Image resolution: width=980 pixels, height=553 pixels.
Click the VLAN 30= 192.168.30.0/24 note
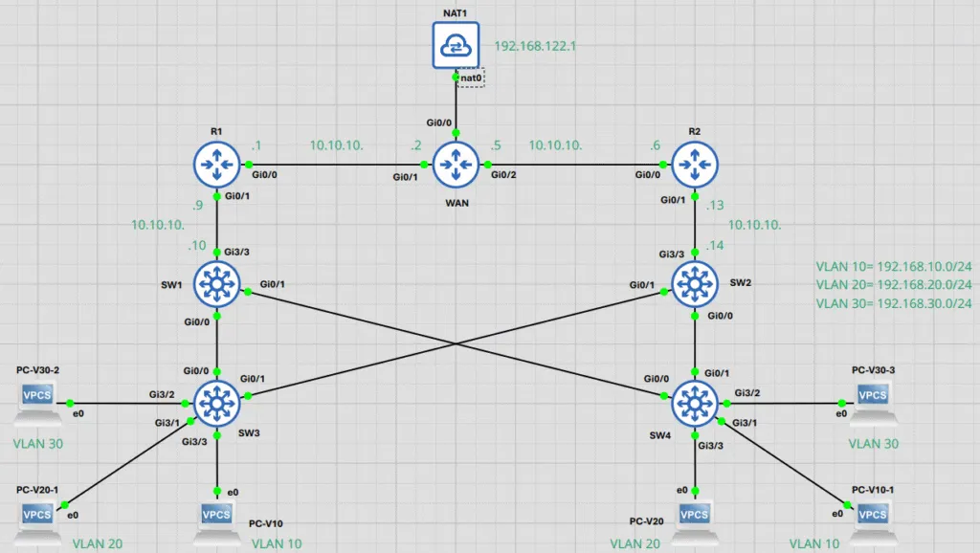(x=894, y=303)
